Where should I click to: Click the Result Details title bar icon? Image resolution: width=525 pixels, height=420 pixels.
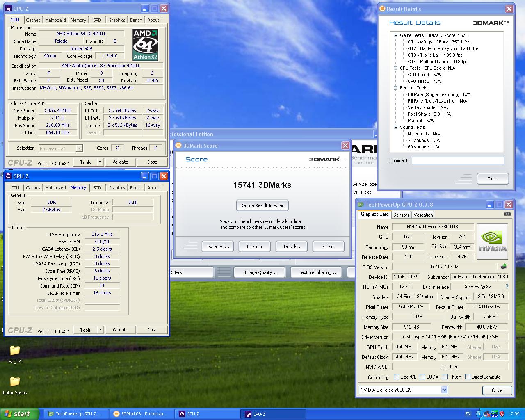click(x=382, y=9)
